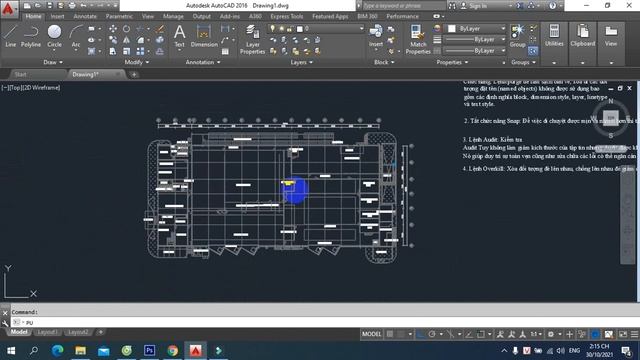Open the application menu A button
The width and height of the screenshot is (640, 360).
(8, 9)
